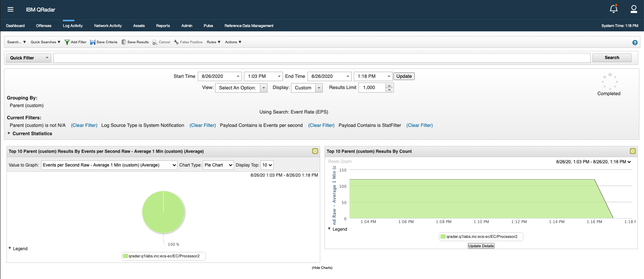Increase the Results Limit with up arrow
Image resolution: width=644 pixels, height=279 pixels.
tap(389, 86)
